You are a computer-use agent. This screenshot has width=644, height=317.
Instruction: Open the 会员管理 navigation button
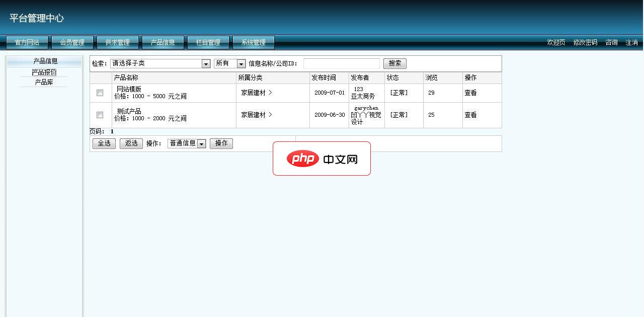coord(72,42)
